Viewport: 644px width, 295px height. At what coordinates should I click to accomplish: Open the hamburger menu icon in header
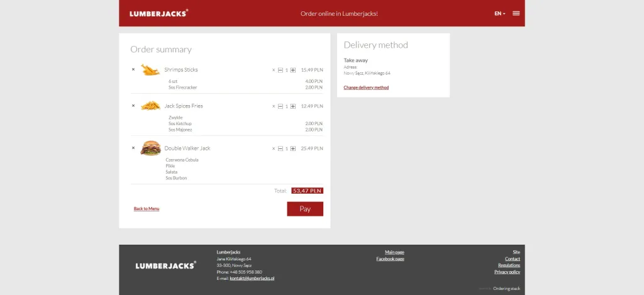click(516, 13)
